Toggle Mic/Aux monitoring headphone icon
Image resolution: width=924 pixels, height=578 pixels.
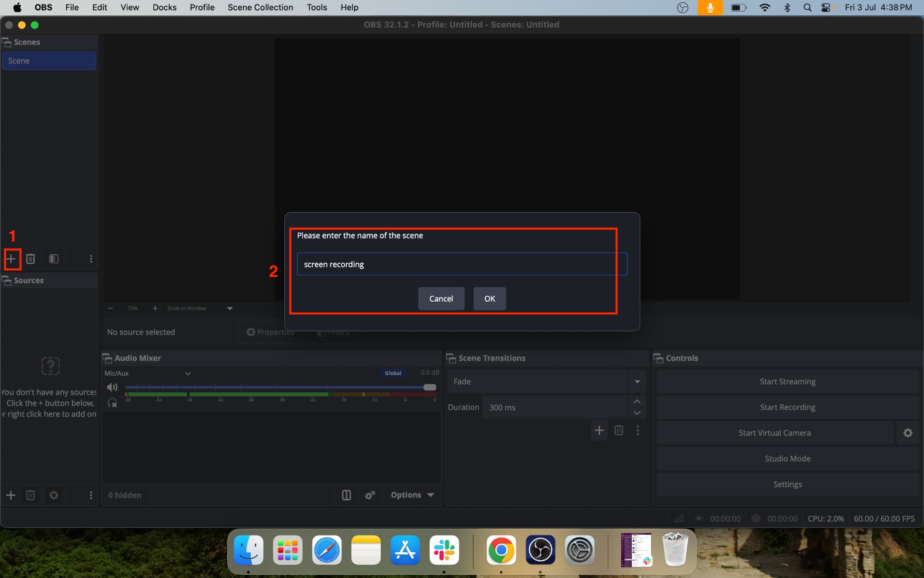[x=112, y=402]
